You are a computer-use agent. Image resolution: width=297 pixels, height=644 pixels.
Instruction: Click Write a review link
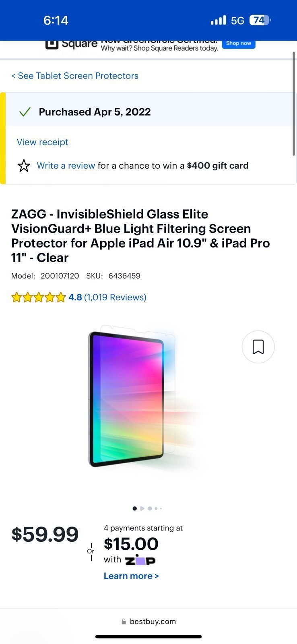pyautogui.click(x=66, y=165)
